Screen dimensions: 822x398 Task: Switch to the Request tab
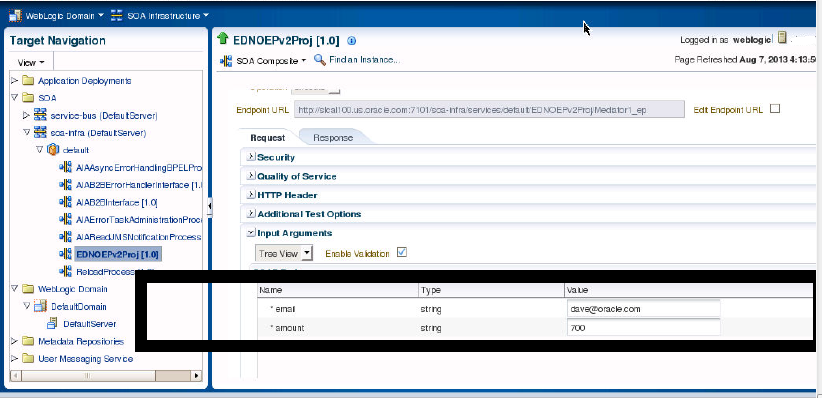pyautogui.click(x=267, y=138)
